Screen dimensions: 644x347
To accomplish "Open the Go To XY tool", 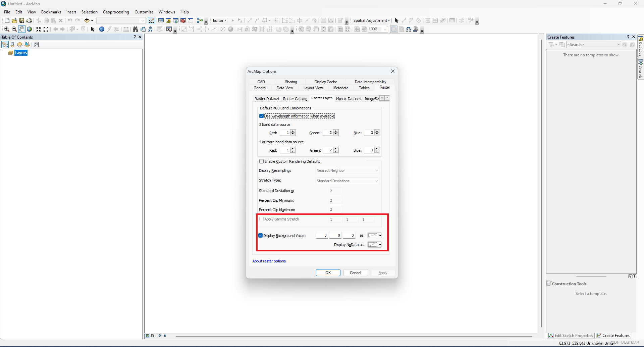I will [150, 29].
